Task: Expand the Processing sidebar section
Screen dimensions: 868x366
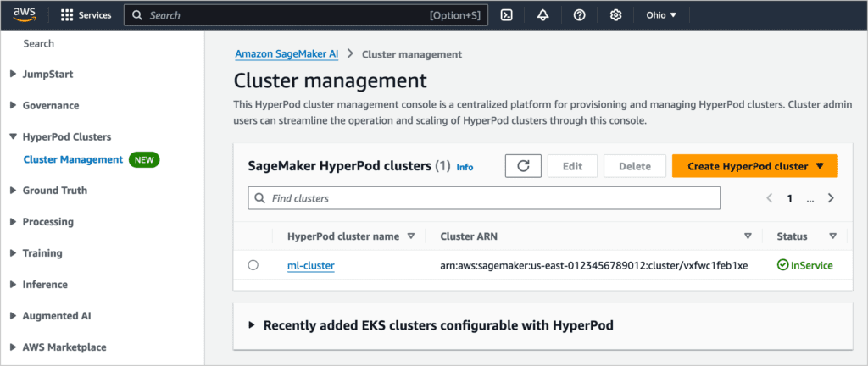Action: point(14,222)
